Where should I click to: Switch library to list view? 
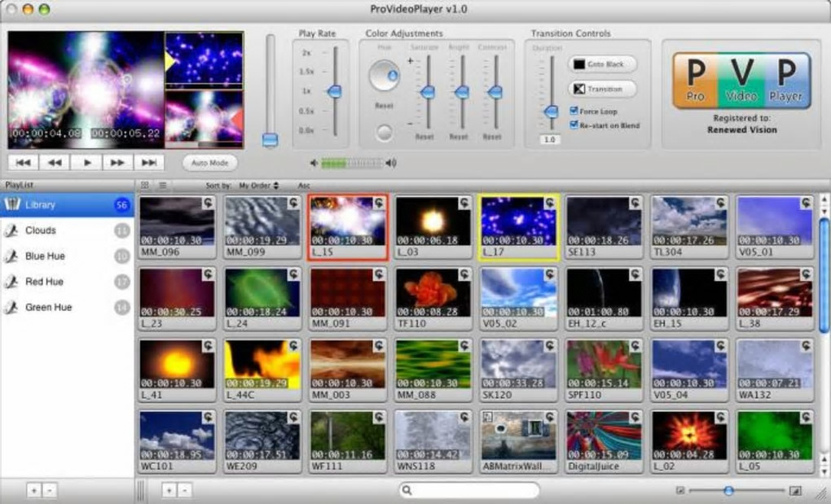tap(162, 186)
